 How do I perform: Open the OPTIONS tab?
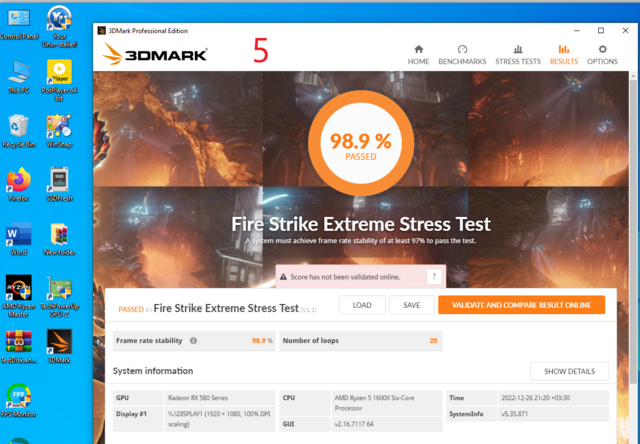click(x=602, y=55)
